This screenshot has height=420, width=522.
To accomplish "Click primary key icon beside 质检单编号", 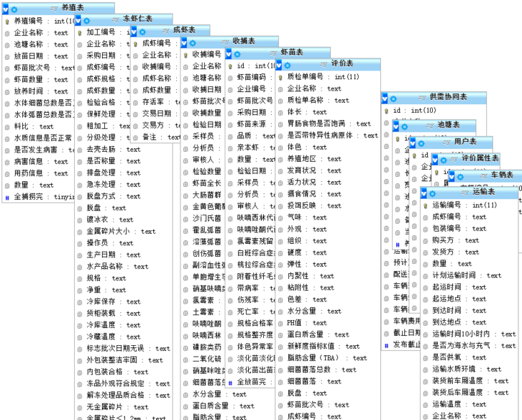I will tap(280, 78).
